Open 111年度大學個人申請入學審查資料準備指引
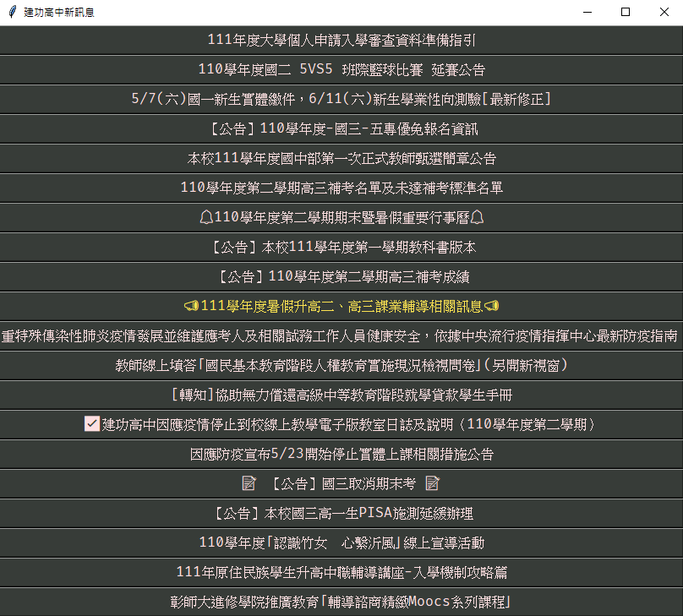Image resolution: width=683 pixels, height=616 pixels. 341,40
